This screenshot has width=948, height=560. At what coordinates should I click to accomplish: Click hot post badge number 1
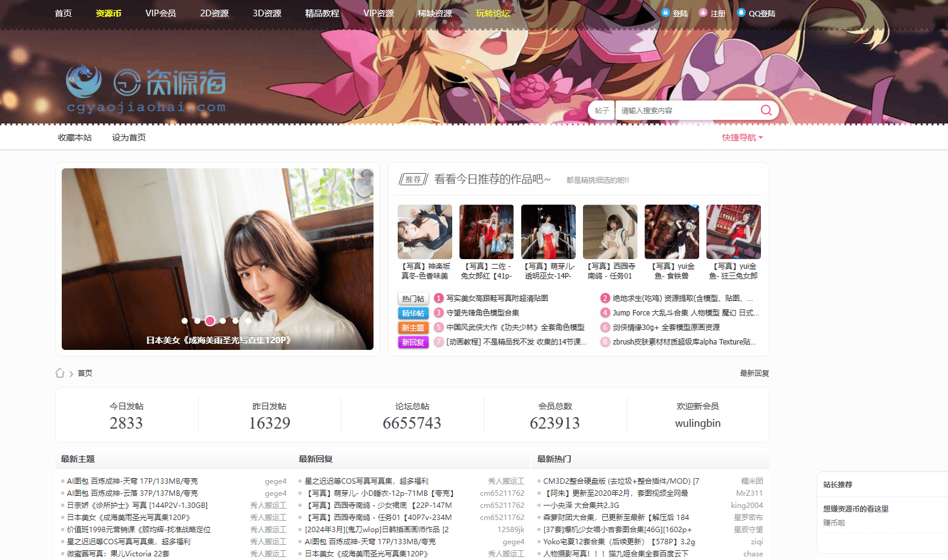click(x=438, y=298)
